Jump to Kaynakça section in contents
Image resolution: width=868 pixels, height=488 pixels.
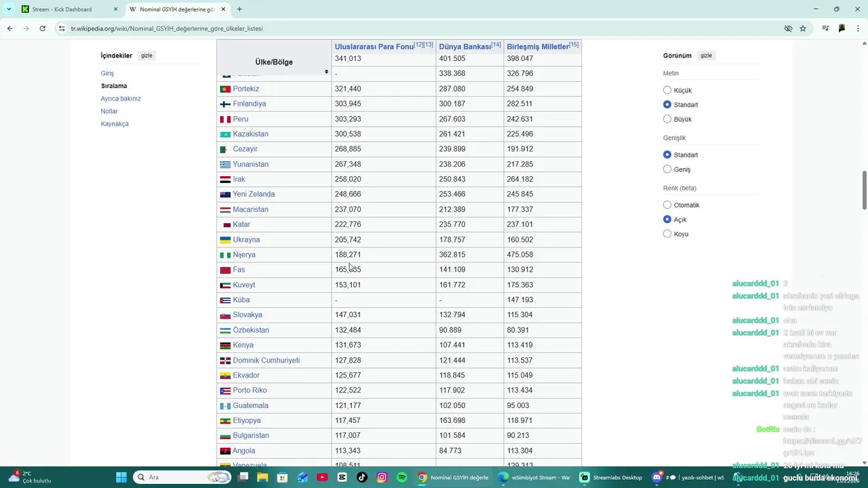[x=115, y=124]
